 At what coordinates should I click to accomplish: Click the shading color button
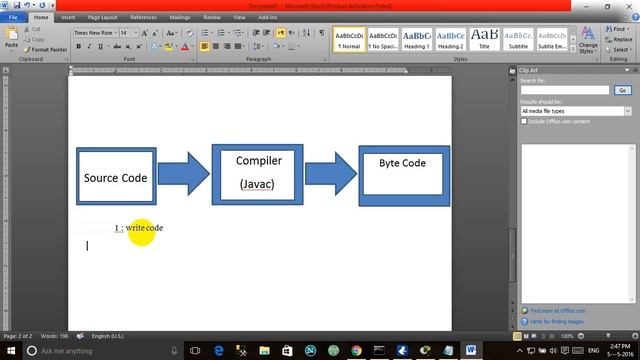[276, 46]
